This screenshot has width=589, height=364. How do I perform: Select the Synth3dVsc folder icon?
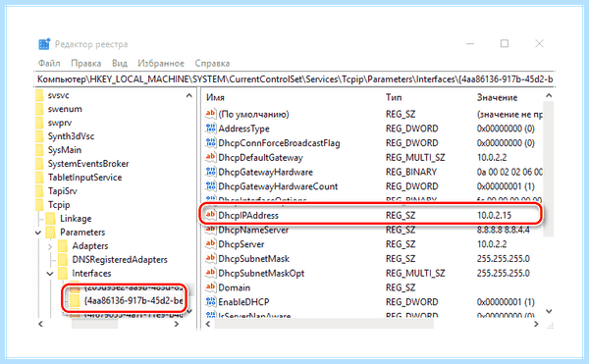pos(39,136)
